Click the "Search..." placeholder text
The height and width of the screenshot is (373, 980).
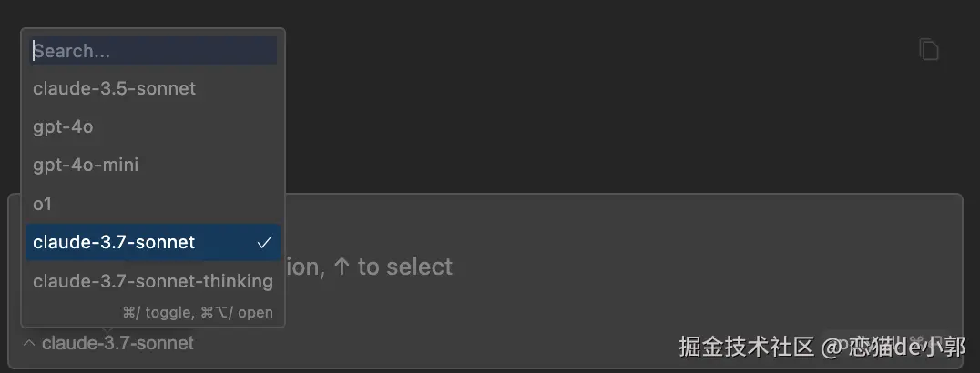click(71, 51)
